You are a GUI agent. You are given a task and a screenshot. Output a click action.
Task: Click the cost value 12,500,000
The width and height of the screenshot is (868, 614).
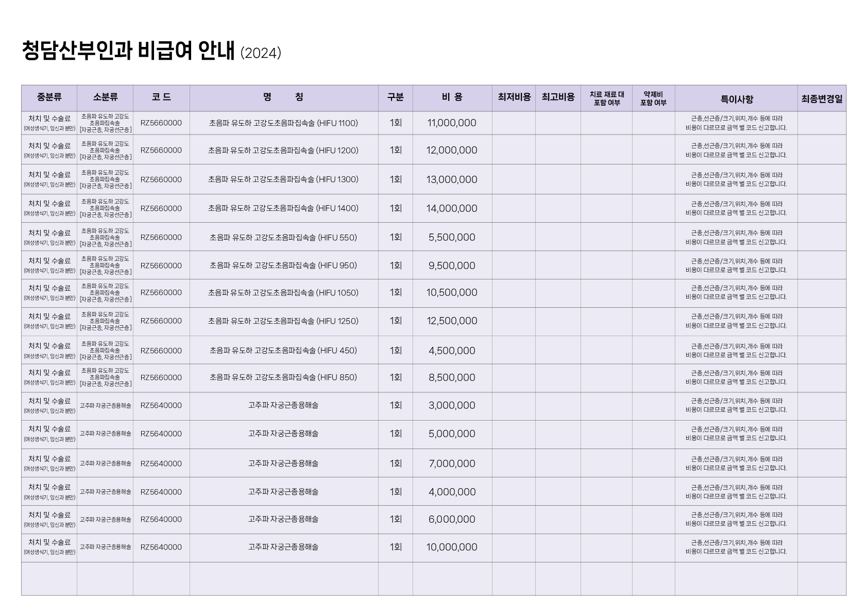pyautogui.click(x=452, y=321)
